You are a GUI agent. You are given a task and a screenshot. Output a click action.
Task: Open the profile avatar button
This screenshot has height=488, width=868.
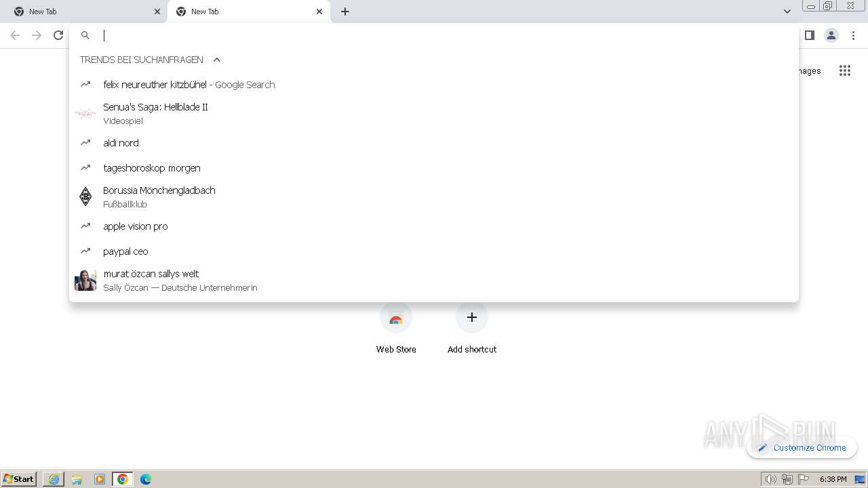point(831,35)
